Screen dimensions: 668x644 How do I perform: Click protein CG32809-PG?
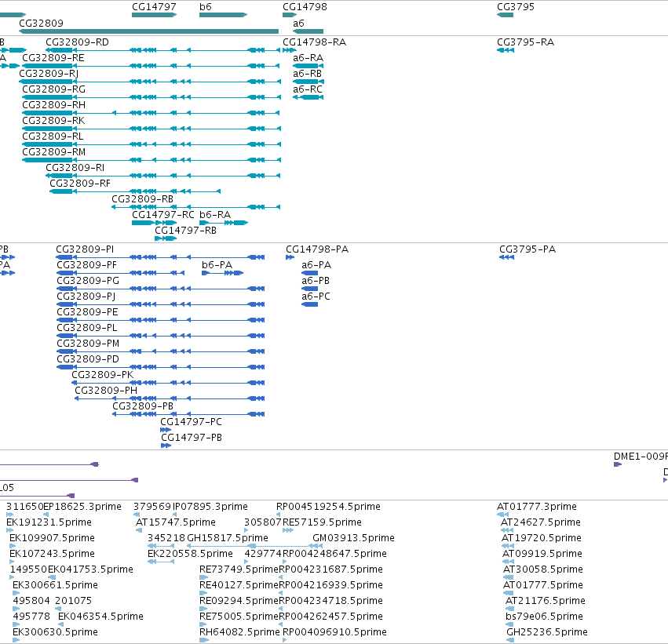click(88, 281)
